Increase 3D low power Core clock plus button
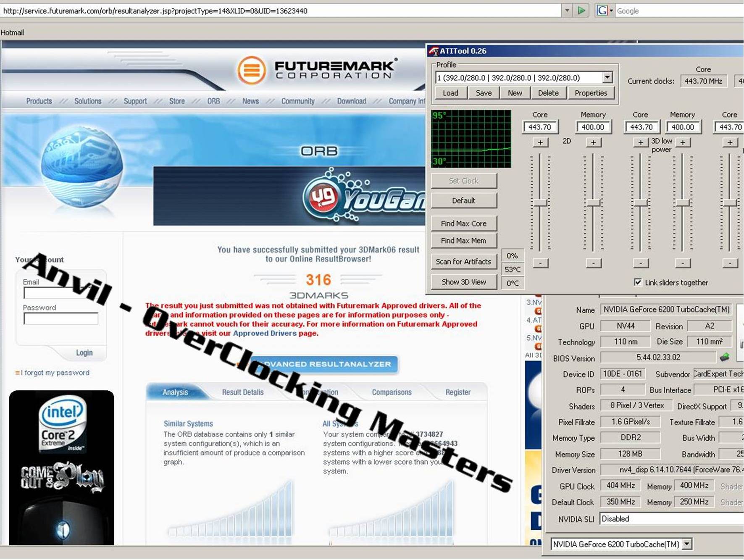 click(x=641, y=142)
